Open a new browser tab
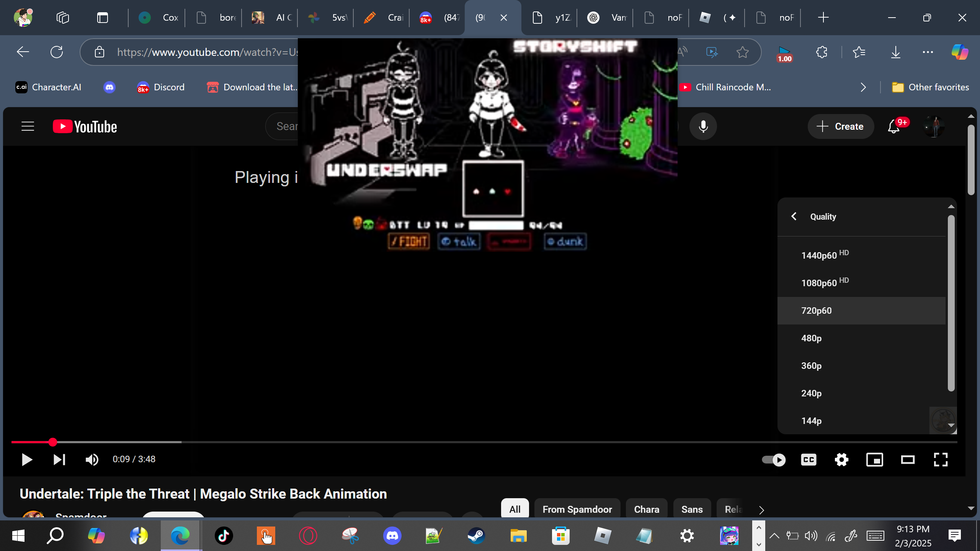Image resolution: width=980 pixels, height=551 pixels. click(823, 18)
